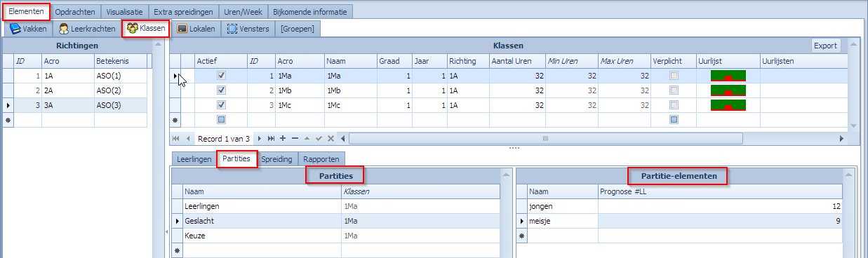Select the Leerlingen partition row
The height and width of the screenshot is (258, 868).
pyautogui.click(x=335, y=207)
